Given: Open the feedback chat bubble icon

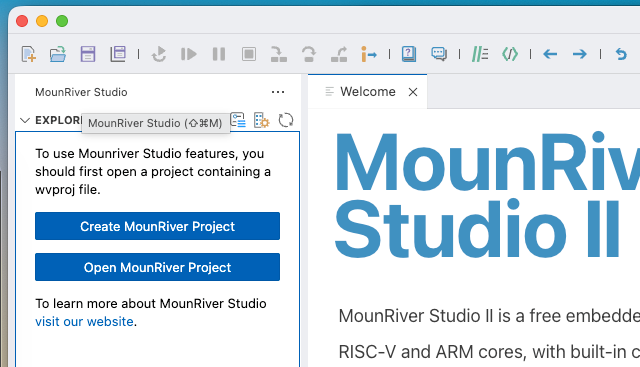Looking at the screenshot, I should click(439, 54).
